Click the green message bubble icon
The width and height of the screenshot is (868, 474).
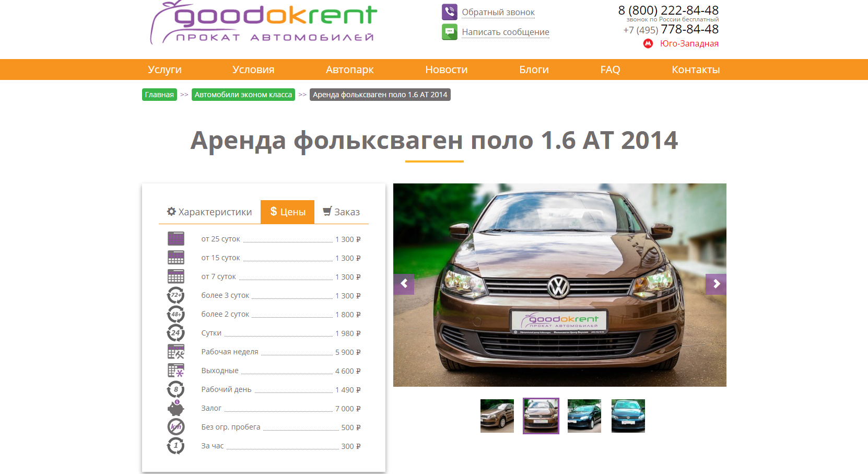pyautogui.click(x=449, y=32)
